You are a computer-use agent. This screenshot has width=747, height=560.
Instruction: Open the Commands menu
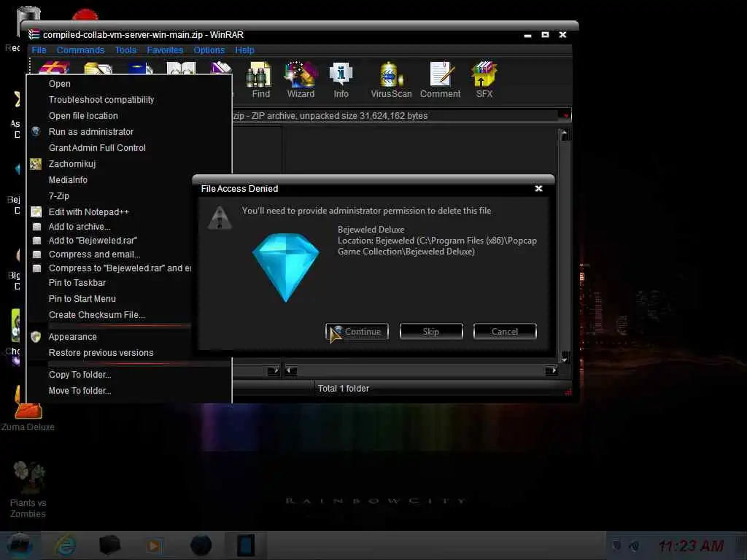coord(80,50)
